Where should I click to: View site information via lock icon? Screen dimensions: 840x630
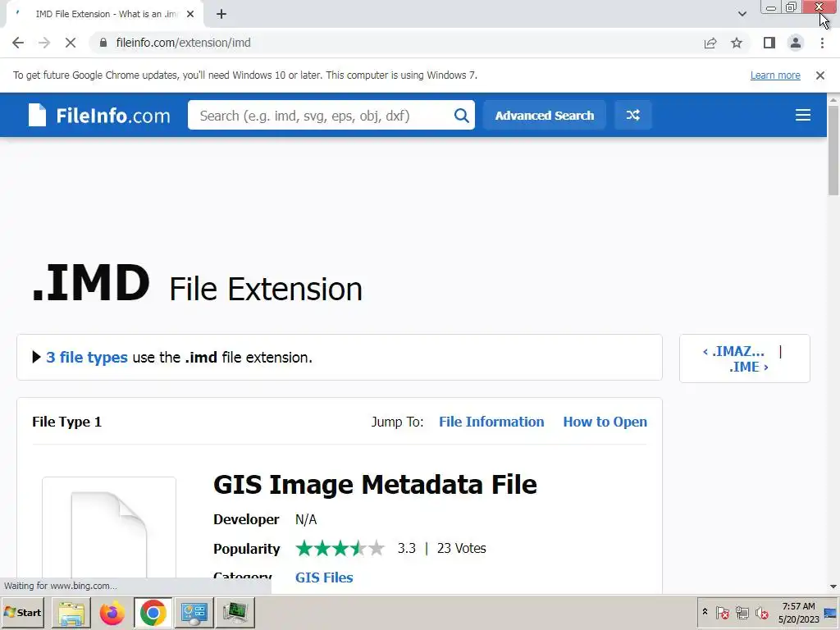[103, 43]
